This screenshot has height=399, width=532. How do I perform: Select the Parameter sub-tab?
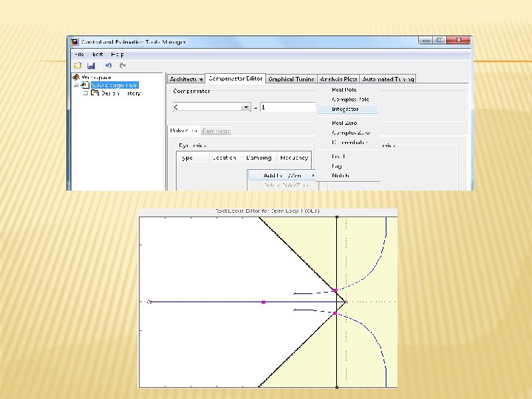[x=216, y=131]
